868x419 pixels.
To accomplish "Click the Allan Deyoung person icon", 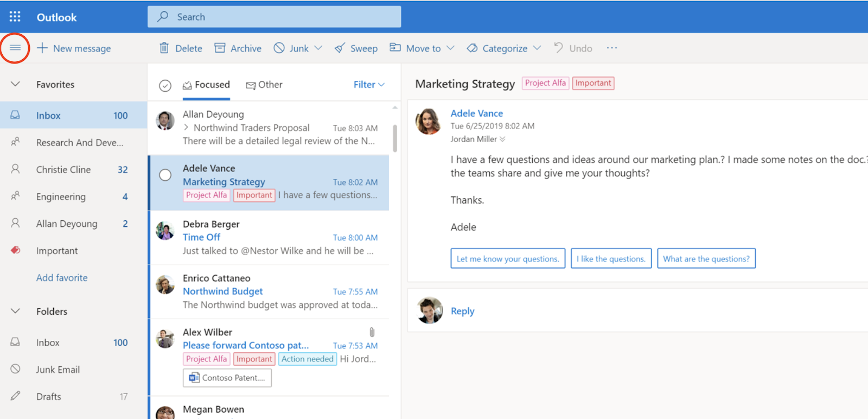I will (15, 223).
